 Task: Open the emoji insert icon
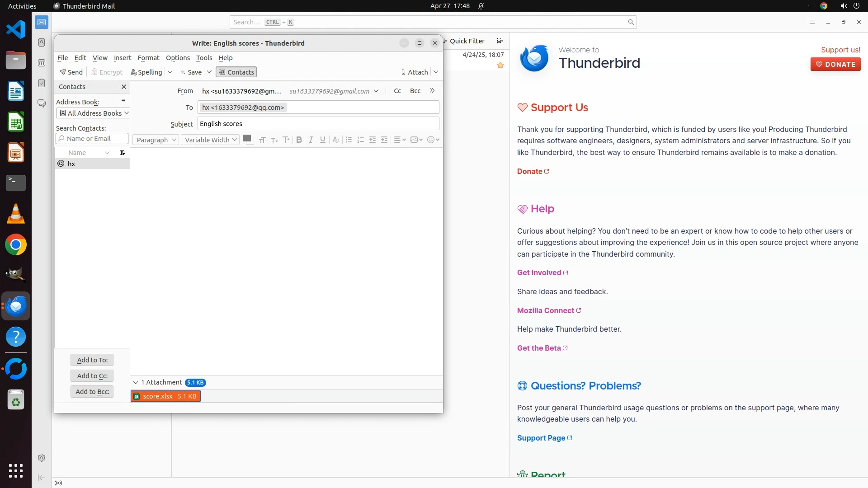(x=431, y=140)
